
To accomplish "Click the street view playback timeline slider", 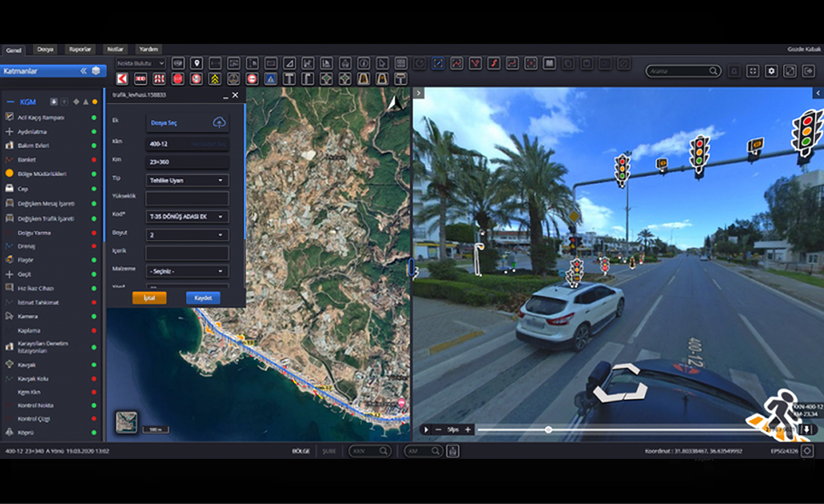I will (548, 429).
